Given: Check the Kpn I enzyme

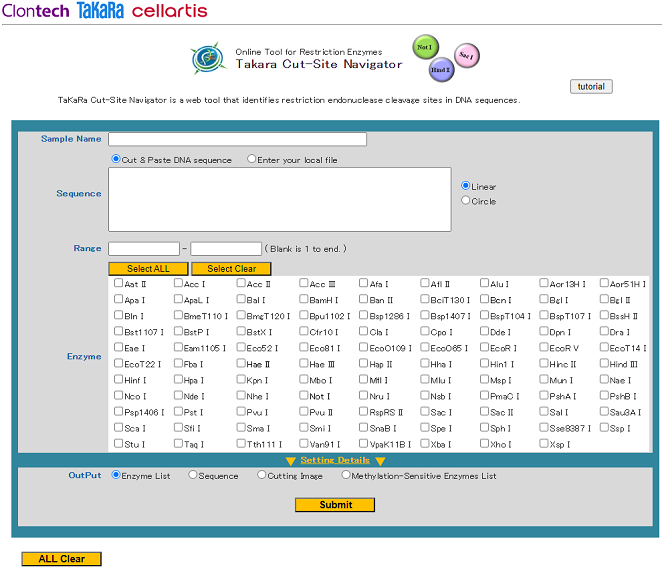Looking at the screenshot, I should coord(241,379).
